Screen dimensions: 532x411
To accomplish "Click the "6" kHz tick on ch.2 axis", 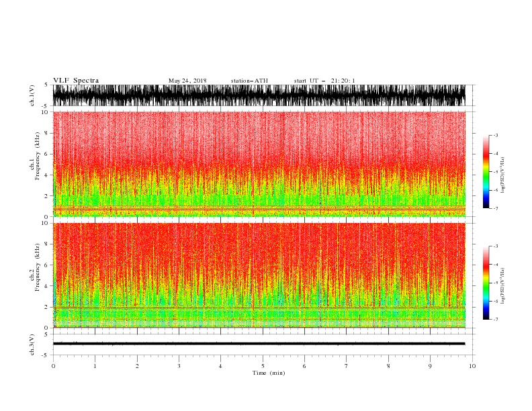I will click(47, 265).
